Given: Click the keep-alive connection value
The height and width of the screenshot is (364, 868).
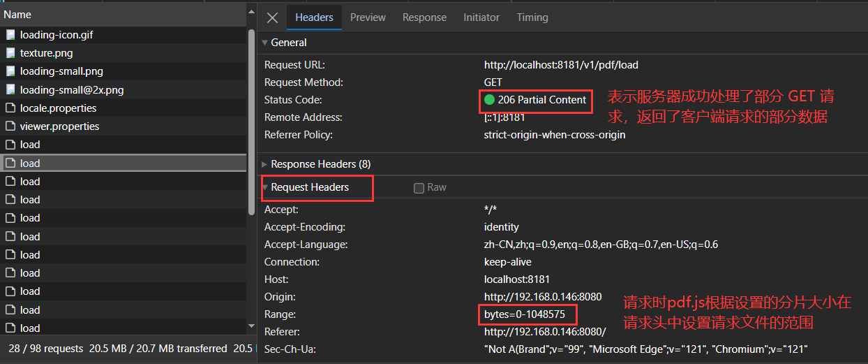Looking at the screenshot, I should tap(508, 262).
